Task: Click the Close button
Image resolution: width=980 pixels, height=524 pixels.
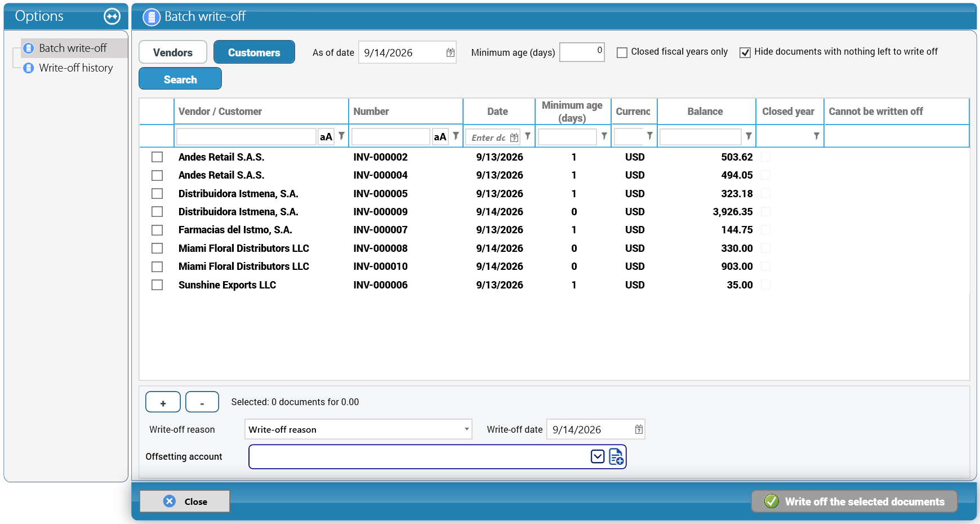Action: tap(185, 501)
